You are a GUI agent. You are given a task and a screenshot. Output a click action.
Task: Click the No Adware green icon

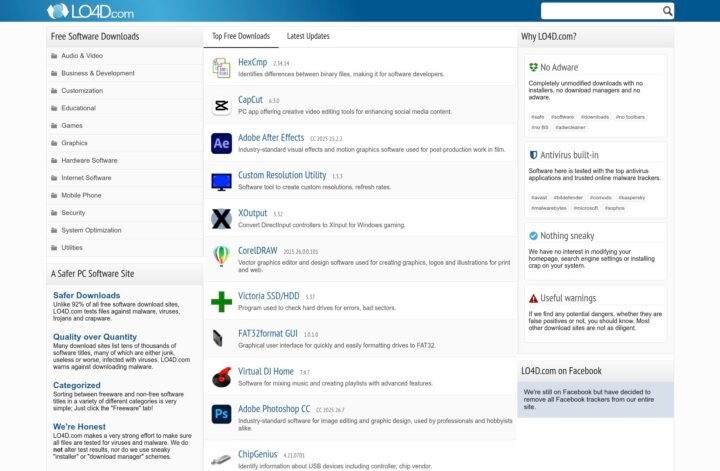[533, 67]
